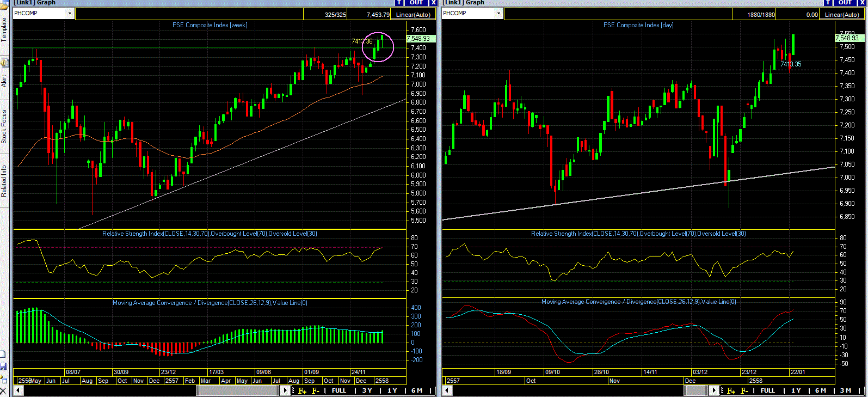This screenshot has width=868, height=397.
Task: Click the F+ zoom icon in the weekly chart
Action: (x=303, y=390)
